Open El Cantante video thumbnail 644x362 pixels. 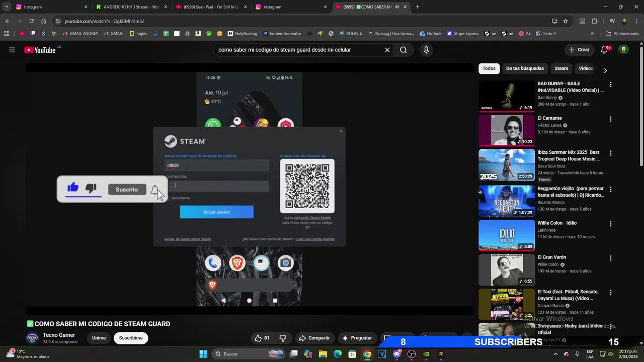click(x=506, y=130)
